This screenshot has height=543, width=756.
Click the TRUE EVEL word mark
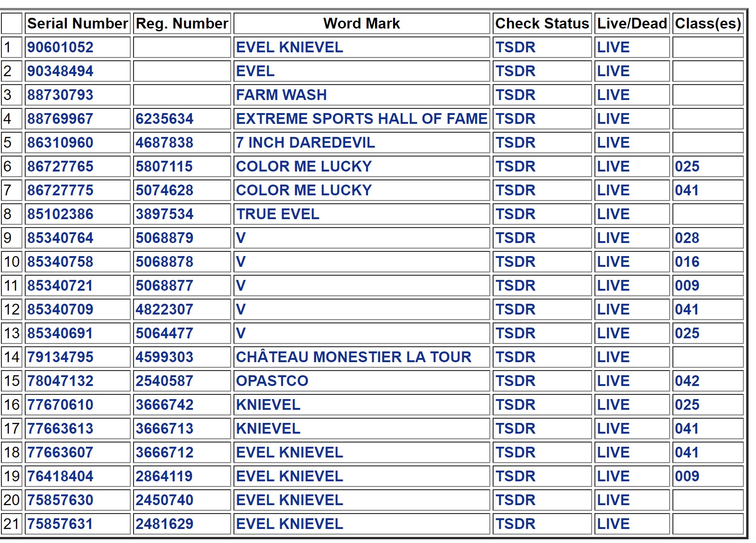point(278,214)
